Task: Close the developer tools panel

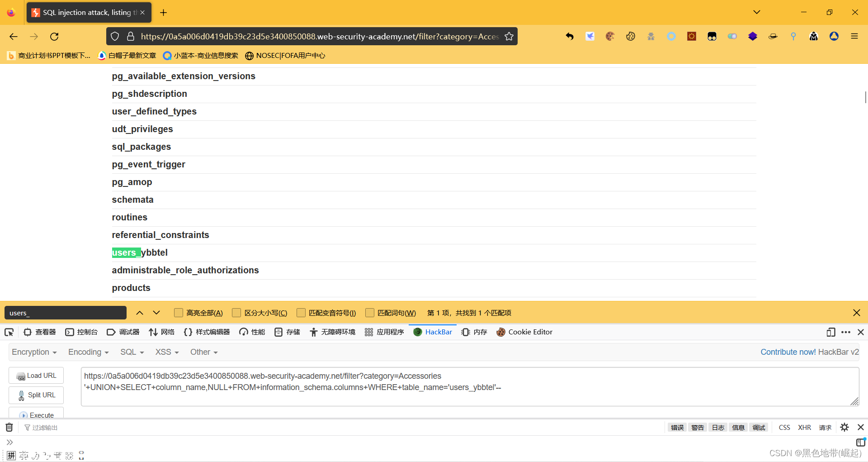Action: click(x=861, y=332)
